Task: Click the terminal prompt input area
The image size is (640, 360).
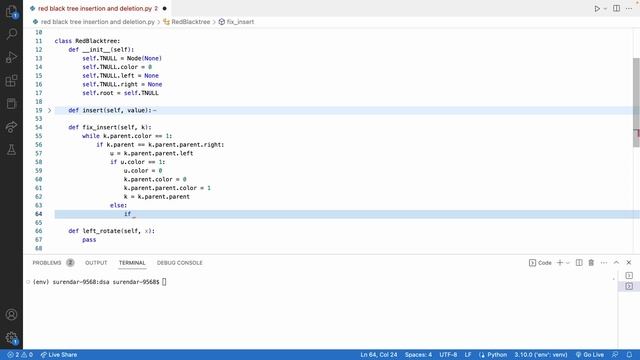Action: 164,282
